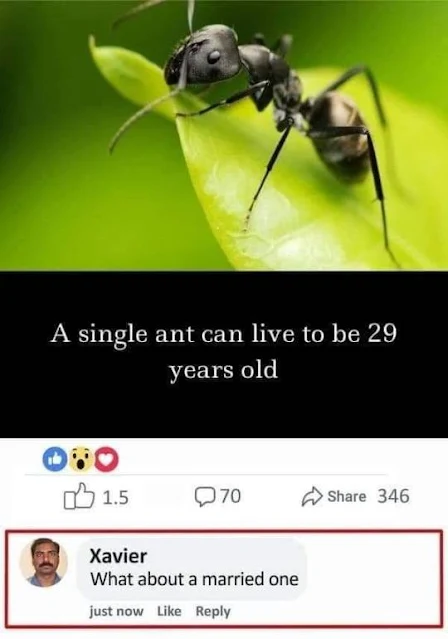Click the ant's head in the photo
The image size is (448, 639).
pyautogui.click(x=202, y=55)
